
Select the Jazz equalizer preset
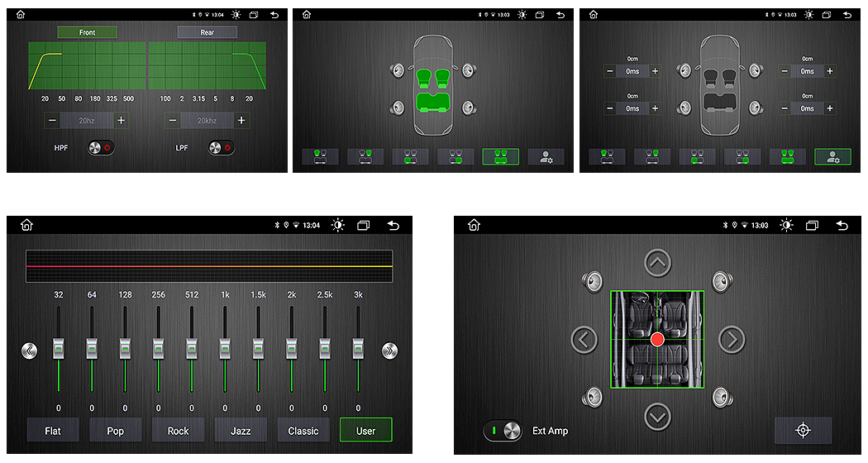coord(241,430)
